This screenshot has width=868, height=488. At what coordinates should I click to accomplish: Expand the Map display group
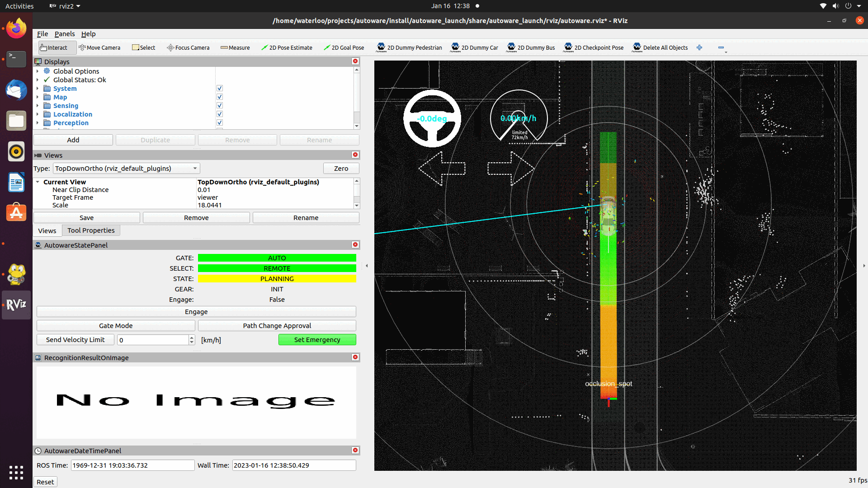tap(38, 97)
